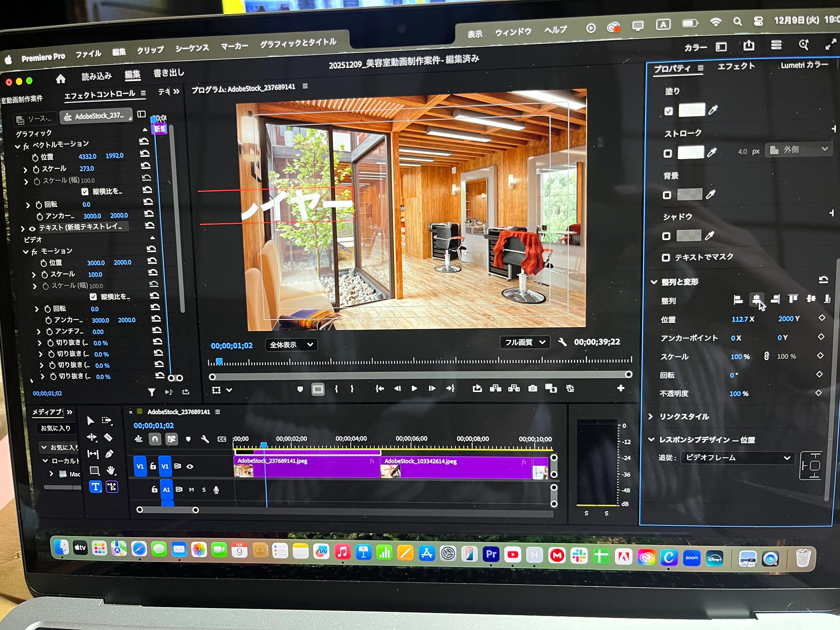Select the Rectangle tool
Screen dimensions: 840x630
pyautogui.click(x=95, y=471)
